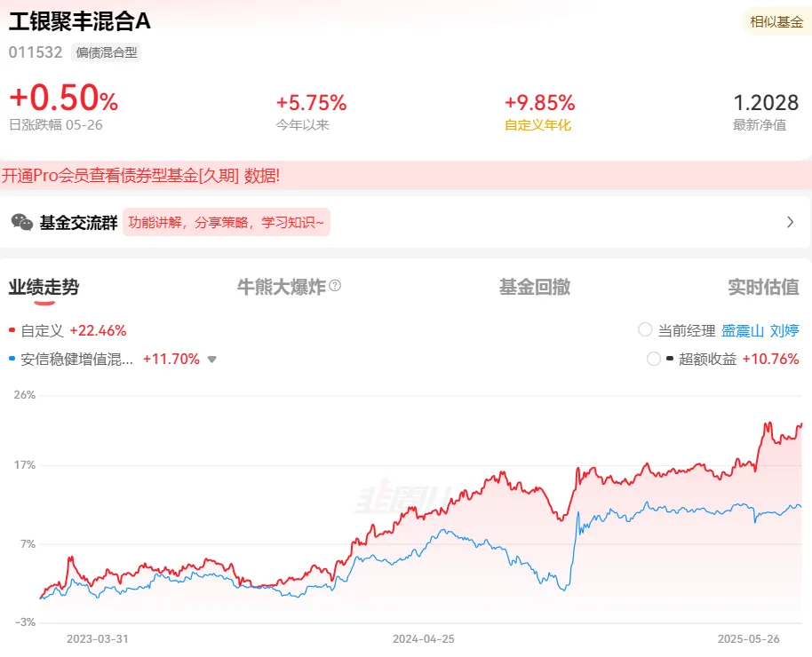Click the black 超额收益 legend dot
Viewport: 812px width, 657px height.
click(670, 359)
